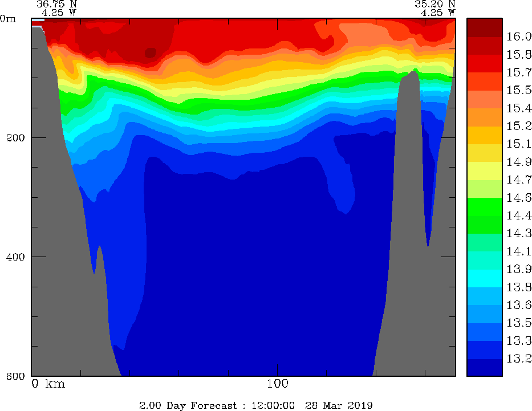Select the 4.25 W label below 36.75 N
The width and height of the screenshot is (532, 411).
[59, 13]
